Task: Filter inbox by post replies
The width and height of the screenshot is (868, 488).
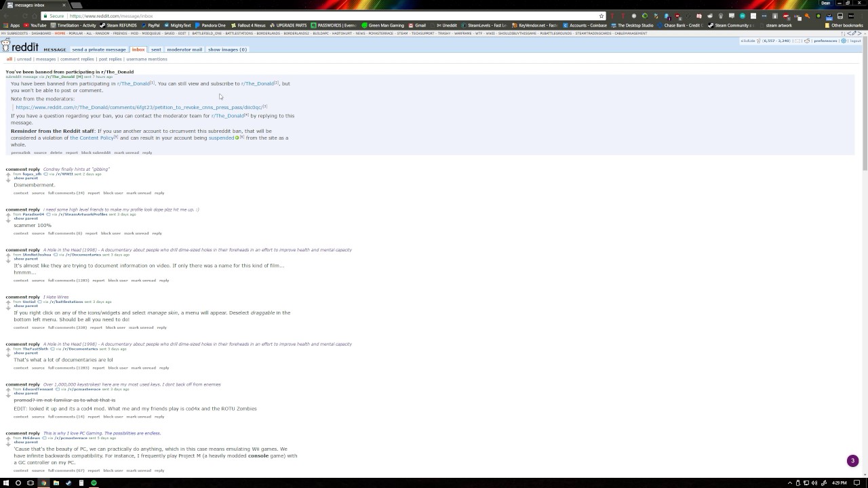Action: pyautogui.click(x=110, y=59)
